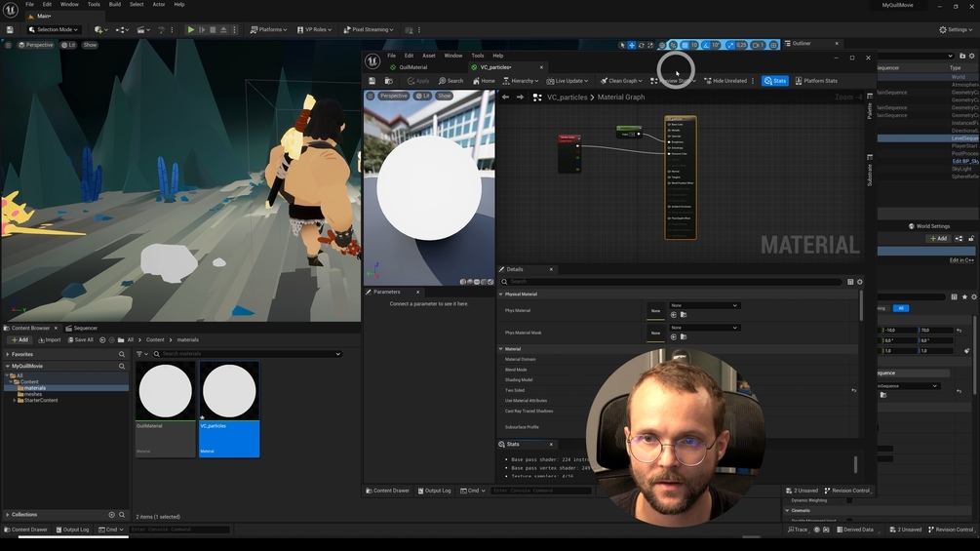Screen dimensions: 980x551
Task: Open the File menu in main editor
Action: [29, 4]
